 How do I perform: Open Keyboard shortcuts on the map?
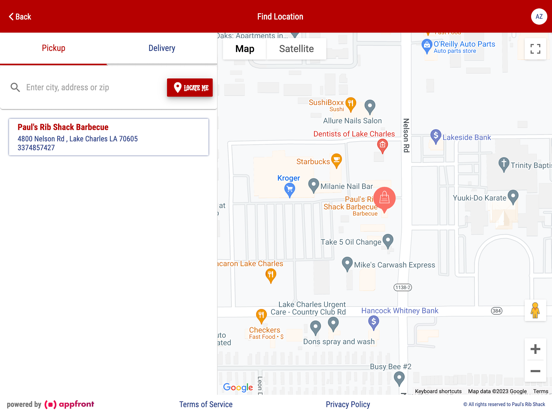tap(438, 391)
